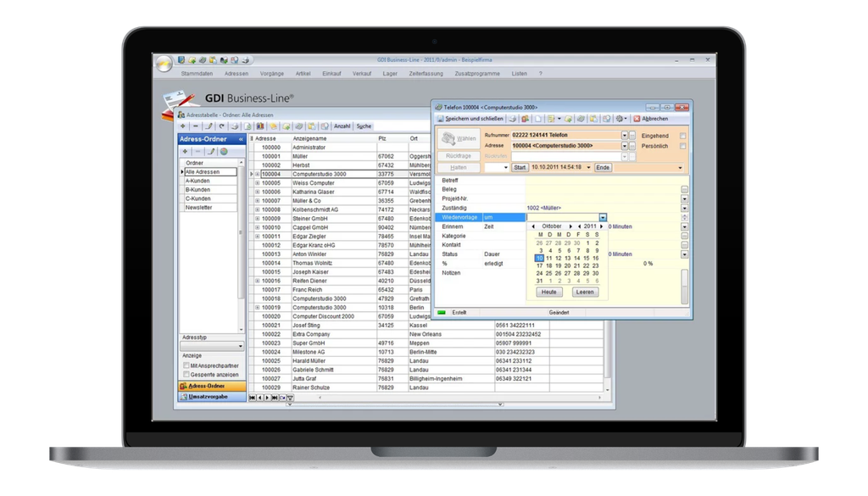Open the Rufnummer dropdown arrow
The width and height of the screenshot is (868, 496).
(625, 136)
